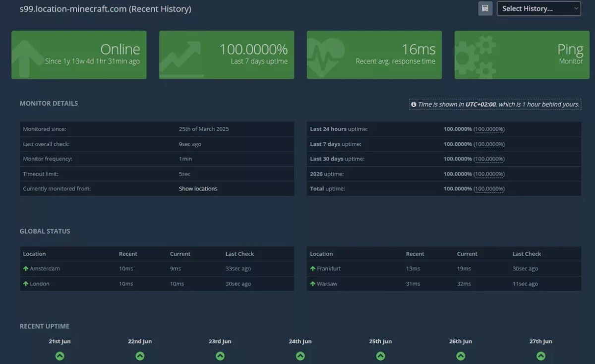Click the green Online status card
Screen dimensions: 595x364
[79, 55]
